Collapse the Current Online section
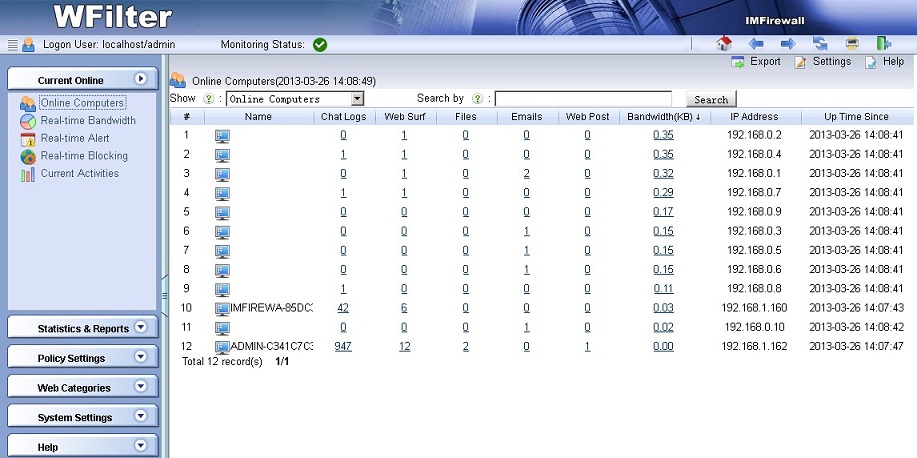This screenshot has width=917, height=458. 140,78
